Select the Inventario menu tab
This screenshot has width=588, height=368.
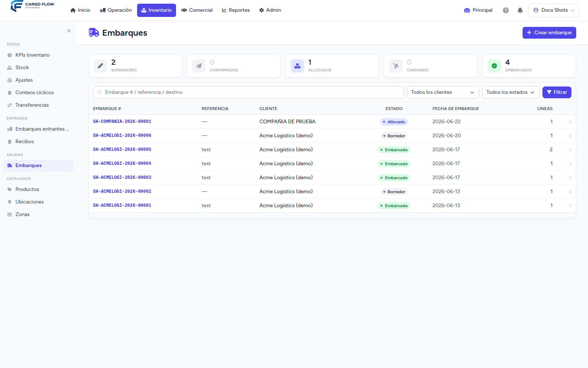pyautogui.click(x=157, y=10)
